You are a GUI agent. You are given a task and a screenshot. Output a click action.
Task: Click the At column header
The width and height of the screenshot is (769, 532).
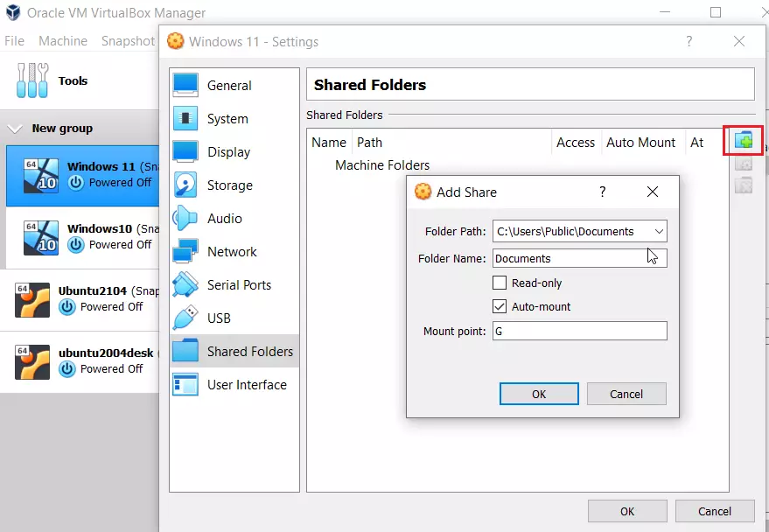tap(697, 143)
